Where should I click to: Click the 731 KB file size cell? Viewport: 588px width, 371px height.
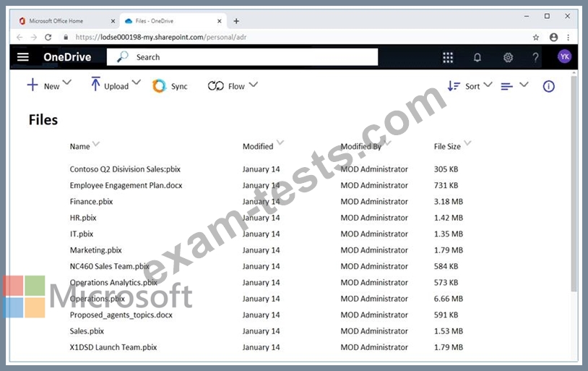coord(446,185)
